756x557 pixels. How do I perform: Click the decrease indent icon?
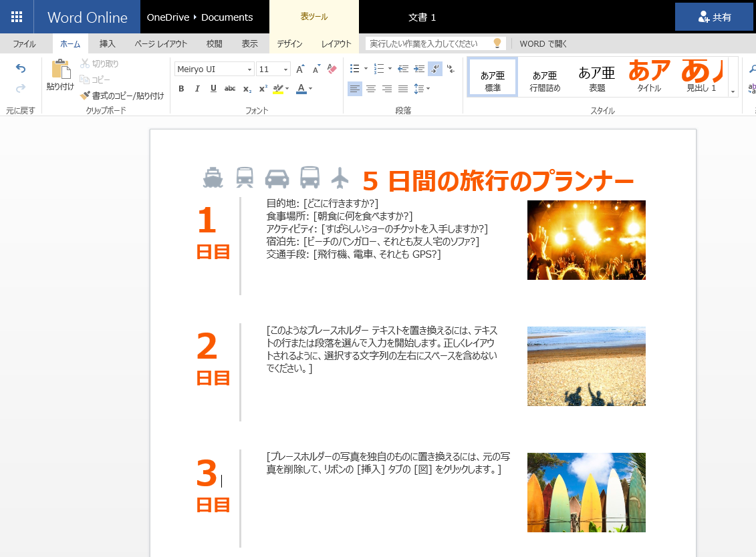pyautogui.click(x=403, y=68)
